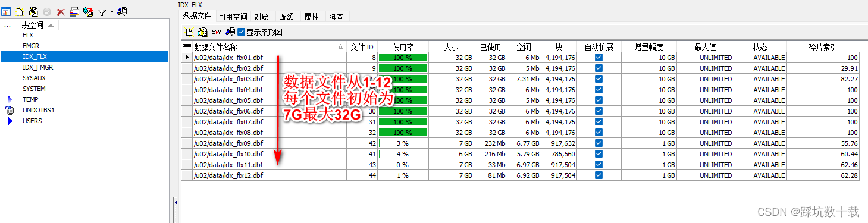Toggle auto-extend checkbox for idx_flx12.dbf
Screen dimensions: 868x223
click(x=599, y=175)
